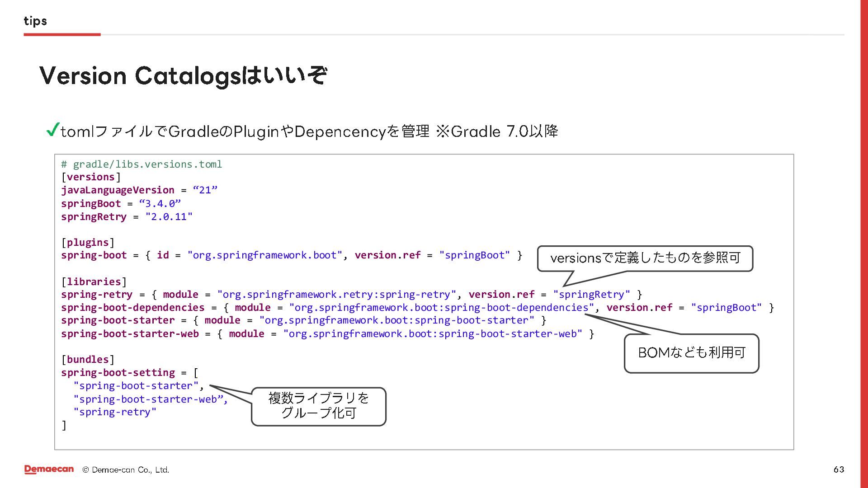The image size is (868, 488).
Task: Click the "2.0.11" springRetry version value
Action: 169,217
